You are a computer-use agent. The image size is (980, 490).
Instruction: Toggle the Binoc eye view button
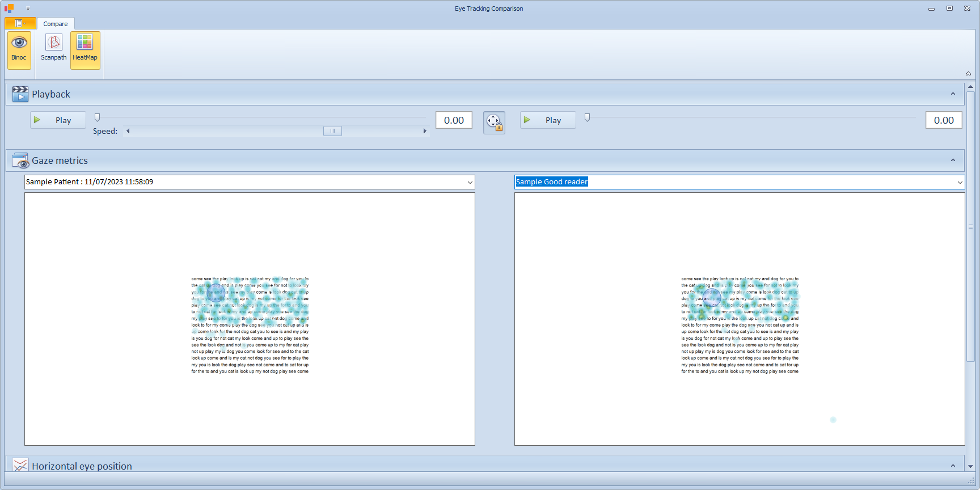pos(19,50)
